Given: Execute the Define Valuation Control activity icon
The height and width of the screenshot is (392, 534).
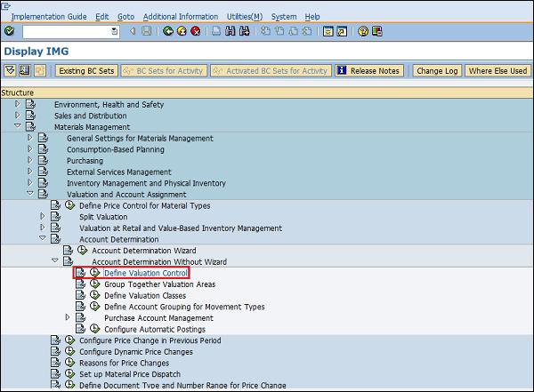Looking at the screenshot, I should [94, 273].
